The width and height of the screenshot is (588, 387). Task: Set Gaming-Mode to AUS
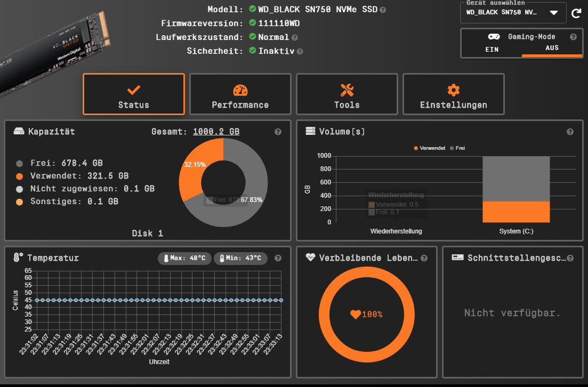pyautogui.click(x=552, y=48)
